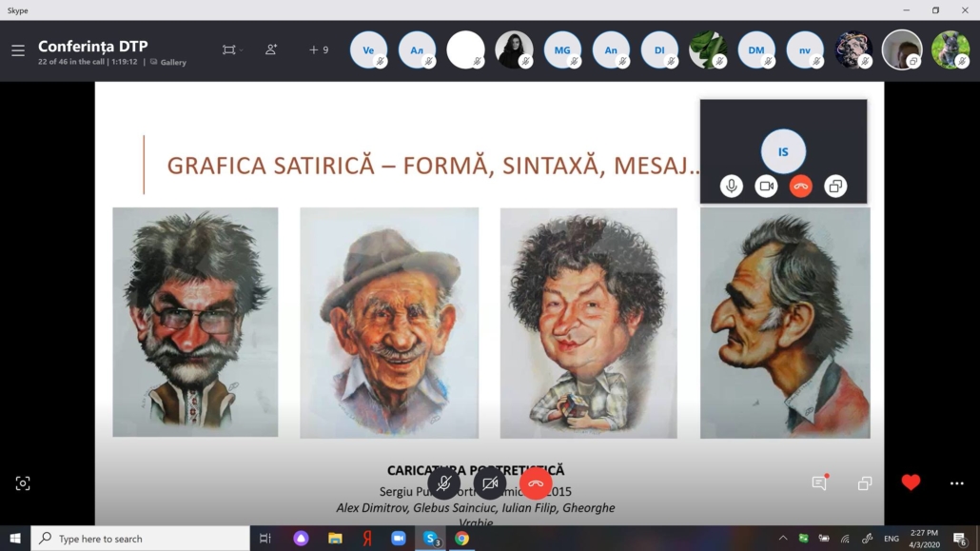
Task: Click the add people to call icon
Action: pyautogui.click(x=271, y=49)
